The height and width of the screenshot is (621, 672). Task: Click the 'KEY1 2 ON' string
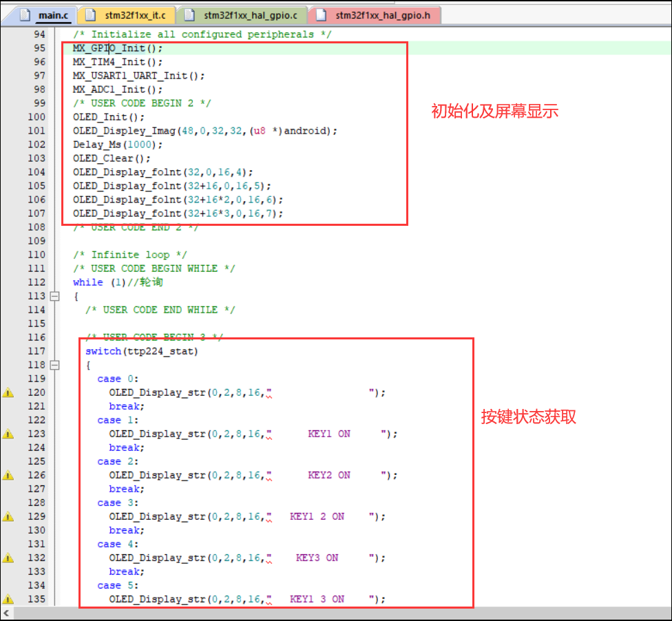317,516
